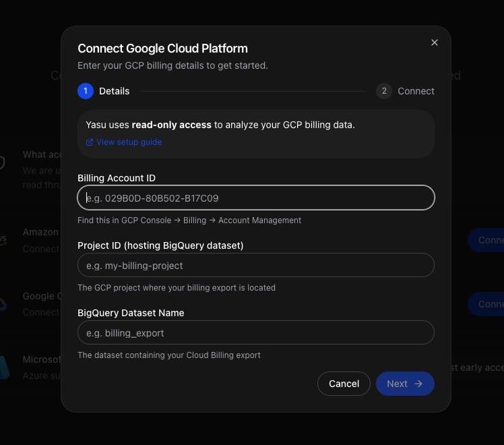Image resolution: width=504 pixels, height=445 pixels.
Task: Proceed with the Next button
Action: point(405,384)
